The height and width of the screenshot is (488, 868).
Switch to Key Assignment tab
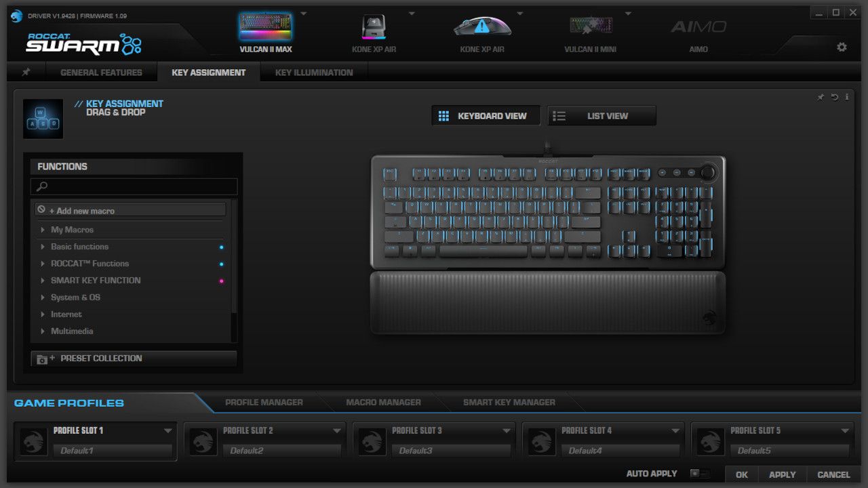[x=209, y=73]
